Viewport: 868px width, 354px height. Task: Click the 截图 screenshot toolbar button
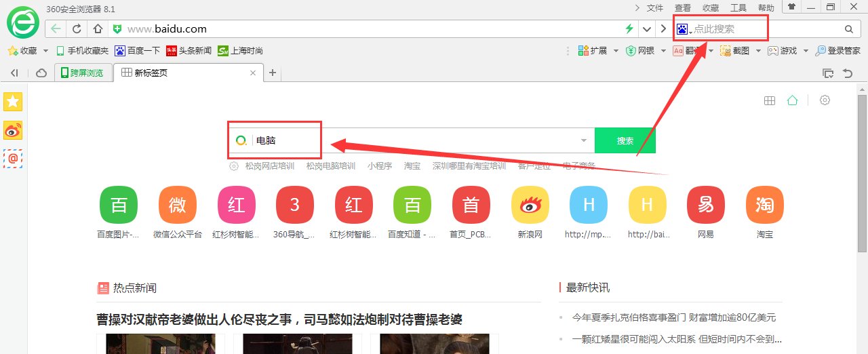(x=735, y=51)
